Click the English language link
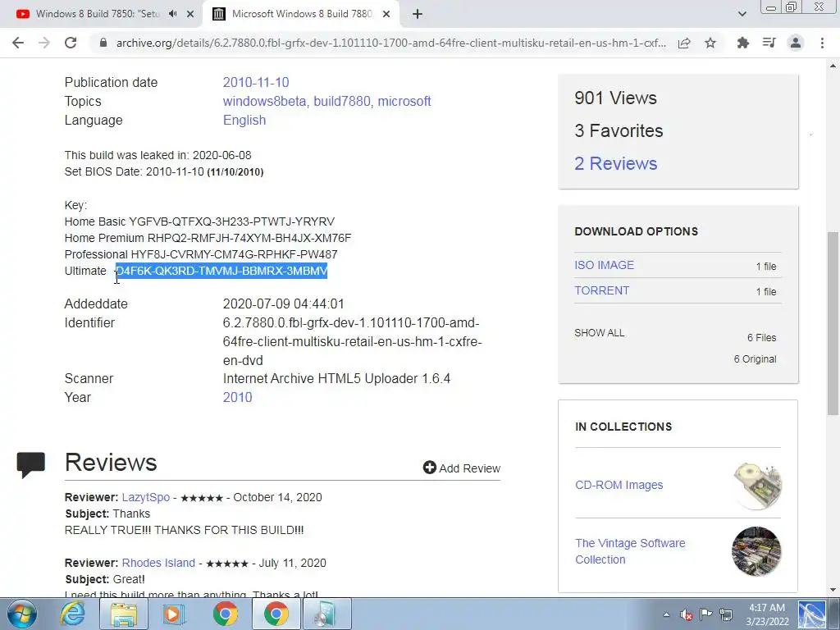 [x=244, y=120]
